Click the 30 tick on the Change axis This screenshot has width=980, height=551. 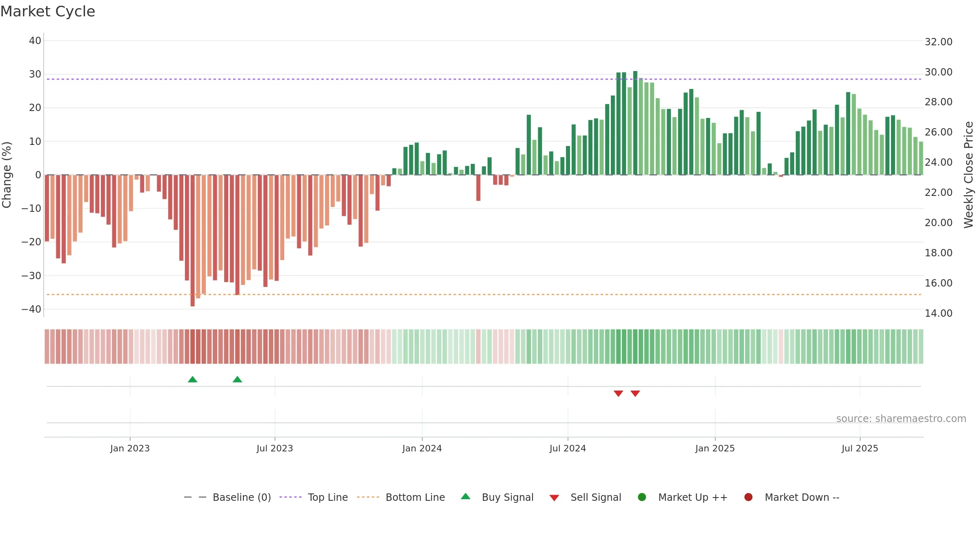(35, 74)
